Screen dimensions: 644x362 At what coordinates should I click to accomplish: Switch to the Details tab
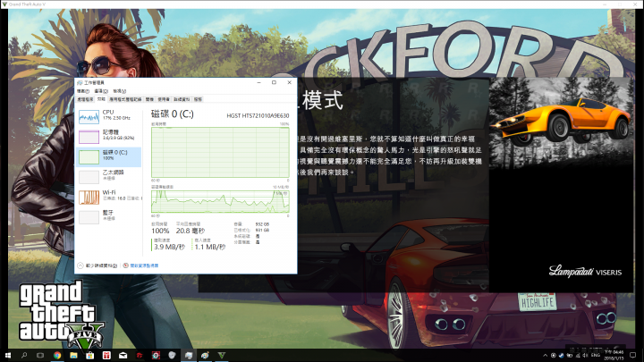pyautogui.click(x=182, y=99)
